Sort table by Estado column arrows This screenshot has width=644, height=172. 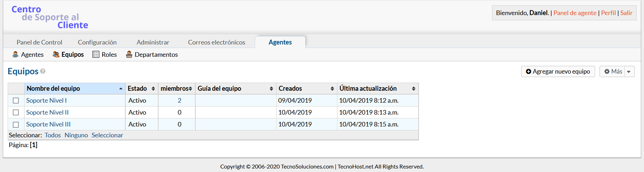(x=153, y=89)
